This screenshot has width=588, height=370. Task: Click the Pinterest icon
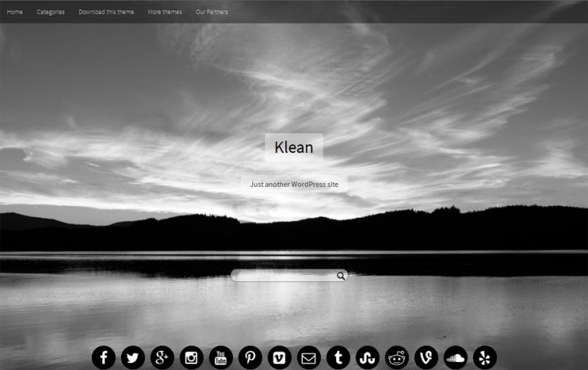point(250,357)
